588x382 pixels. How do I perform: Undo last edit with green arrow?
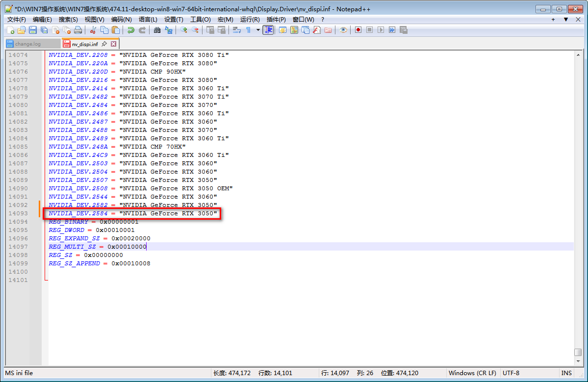point(130,30)
